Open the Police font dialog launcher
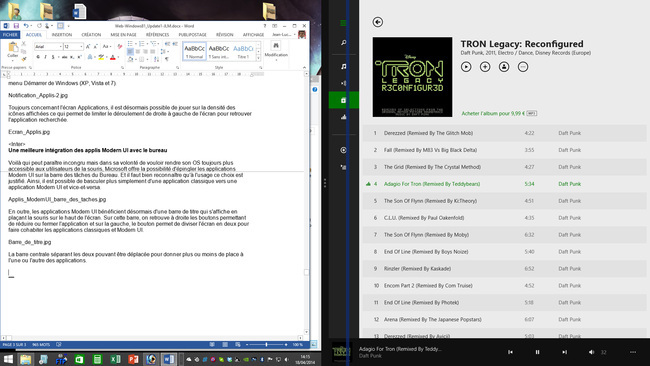650x366 pixels. click(123, 68)
